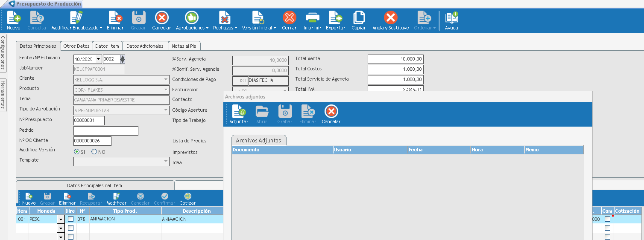644x240 pixels.
Task: Select Presupuesto de Producción window tab
Action: [x=45, y=3]
